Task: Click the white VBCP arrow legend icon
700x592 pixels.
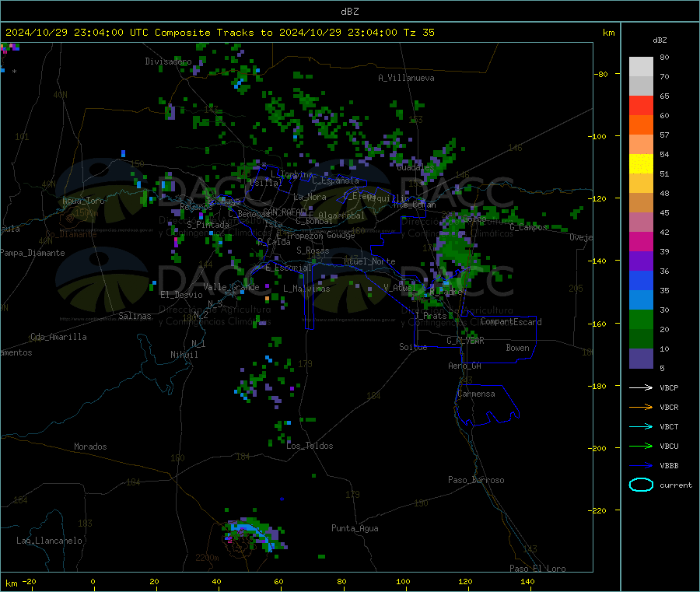Action: click(x=641, y=387)
